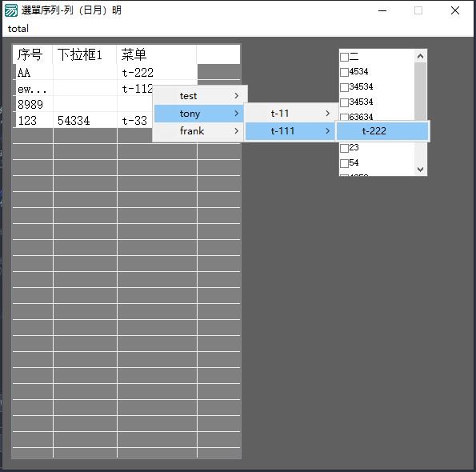Click the application icon in the title bar

pos(11,10)
